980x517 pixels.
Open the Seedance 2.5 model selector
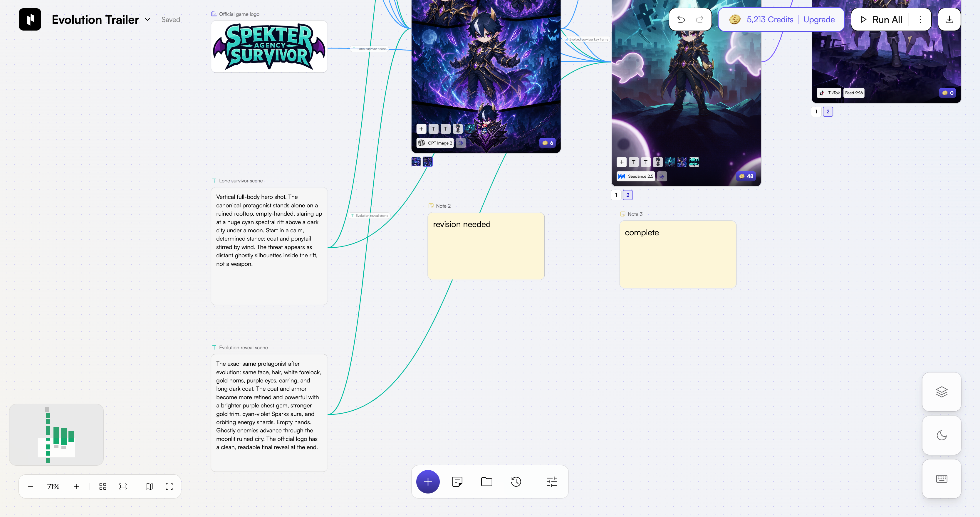coord(636,176)
